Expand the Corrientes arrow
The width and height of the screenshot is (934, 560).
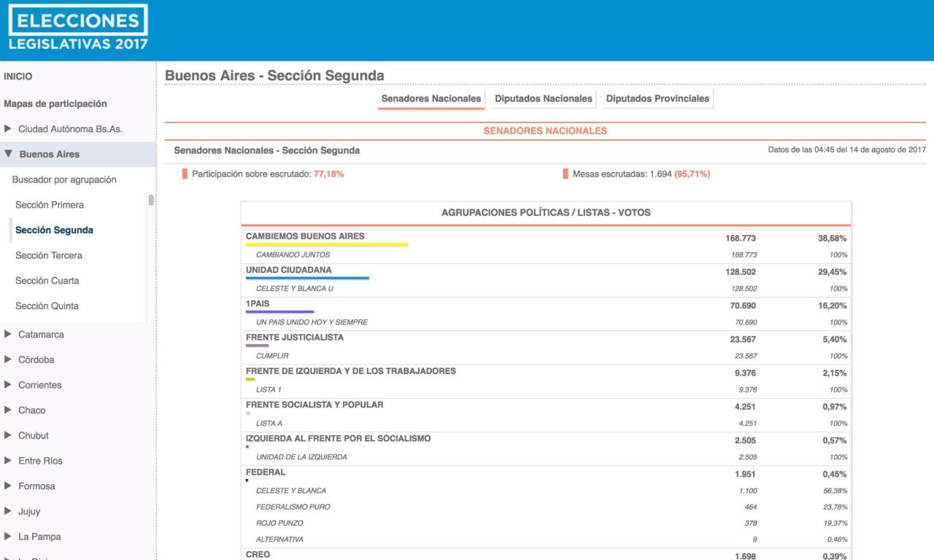[x=8, y=385]
